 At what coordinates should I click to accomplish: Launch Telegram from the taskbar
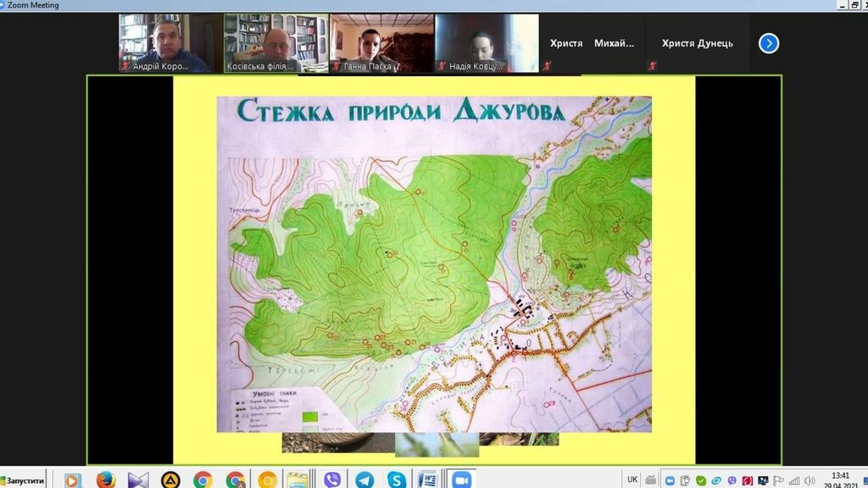coord(364,480)
